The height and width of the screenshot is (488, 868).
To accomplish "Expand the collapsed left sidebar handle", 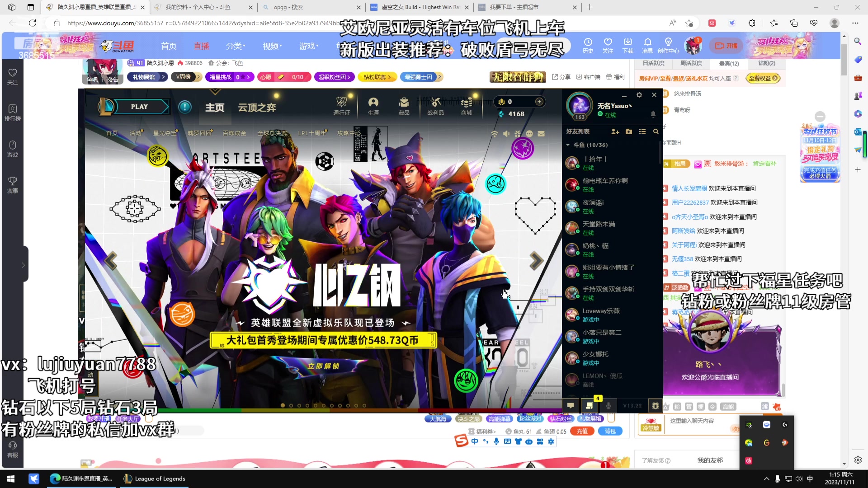I will 24,265.
